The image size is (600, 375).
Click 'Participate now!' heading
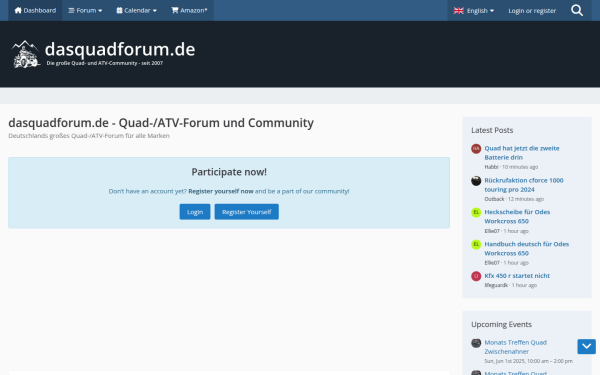click(229, 172)
